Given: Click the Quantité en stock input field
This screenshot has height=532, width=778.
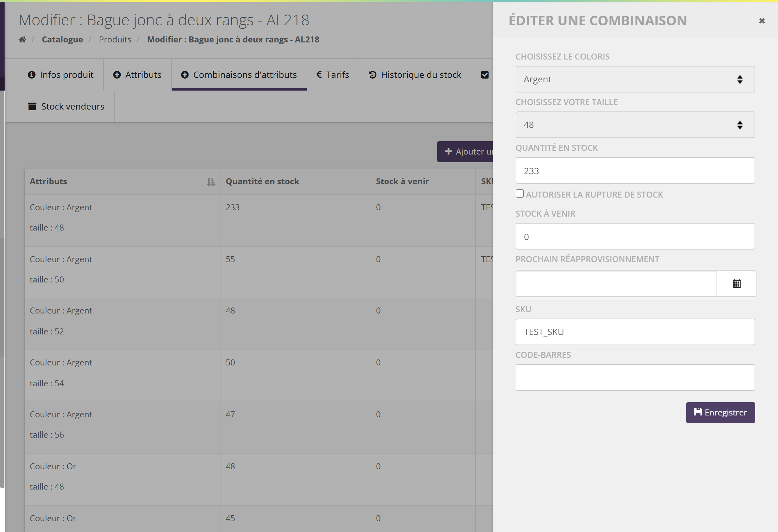Looking at the screenshot, I should pos(635,171).
